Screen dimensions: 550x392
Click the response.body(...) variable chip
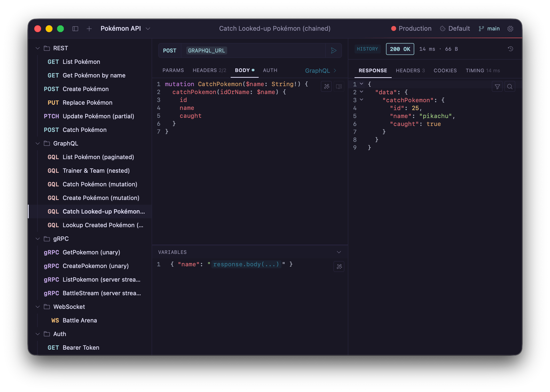pyautogui.click(x=246, y=264)
